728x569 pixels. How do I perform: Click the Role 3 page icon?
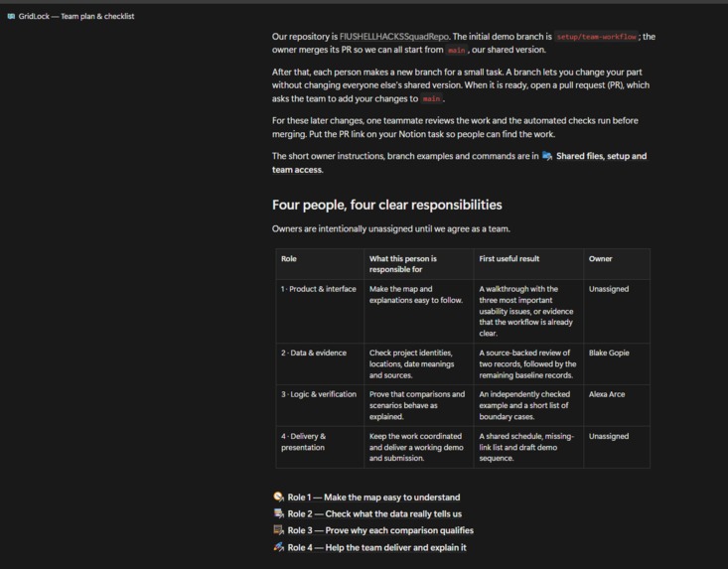click(x=278, y=530)
